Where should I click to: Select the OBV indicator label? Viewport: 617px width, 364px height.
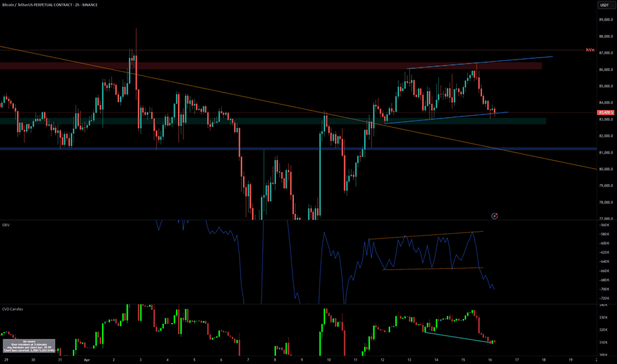(6, 225)
